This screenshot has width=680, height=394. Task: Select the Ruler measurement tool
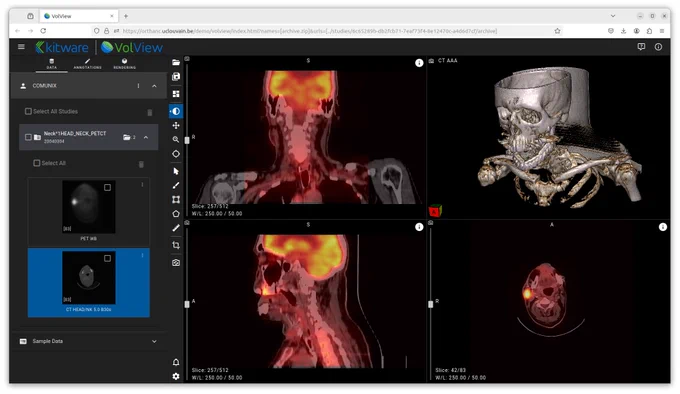point(176,186)
